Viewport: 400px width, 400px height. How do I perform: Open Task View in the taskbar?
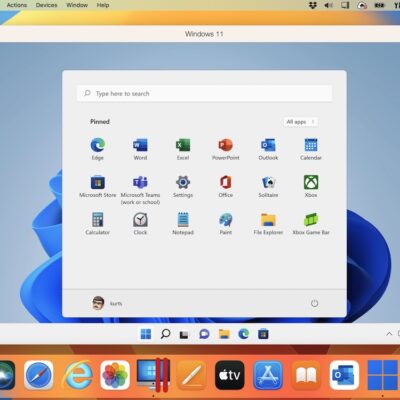[184, 334]
